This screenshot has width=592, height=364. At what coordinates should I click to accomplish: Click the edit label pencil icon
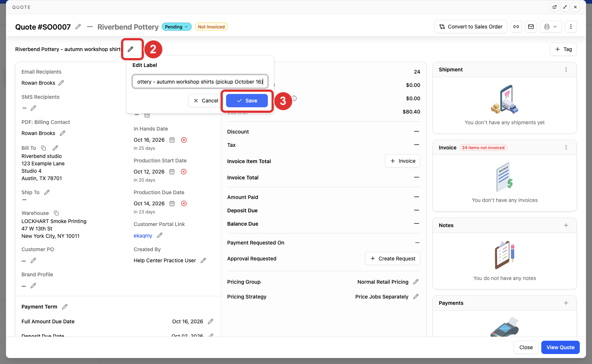[x=131, y=49]
